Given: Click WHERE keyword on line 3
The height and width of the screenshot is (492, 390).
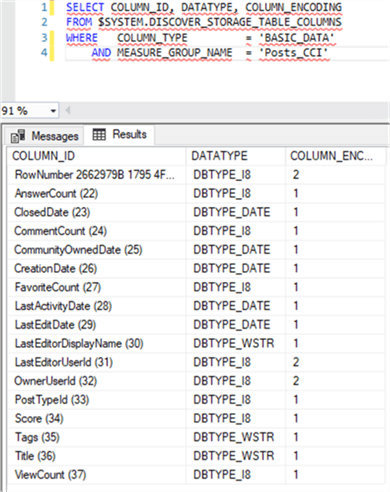Looking at the screenshot, I should (x=82, y=38).
